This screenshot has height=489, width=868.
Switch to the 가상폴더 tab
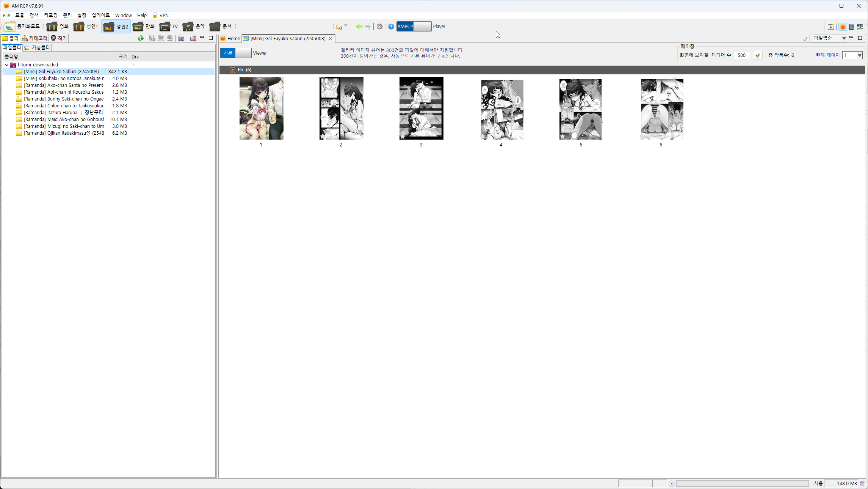(37, 47)
